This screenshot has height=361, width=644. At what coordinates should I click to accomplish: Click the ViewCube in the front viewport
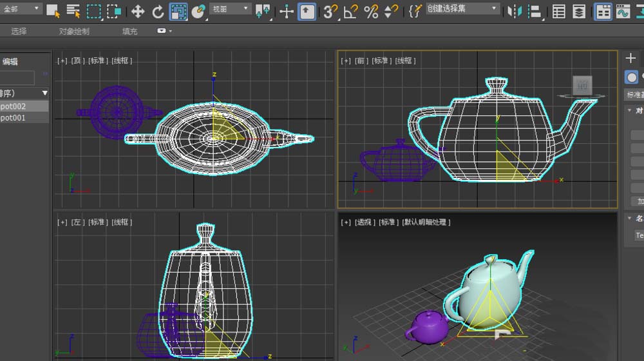pyautogui.click(x=582, y=86)
